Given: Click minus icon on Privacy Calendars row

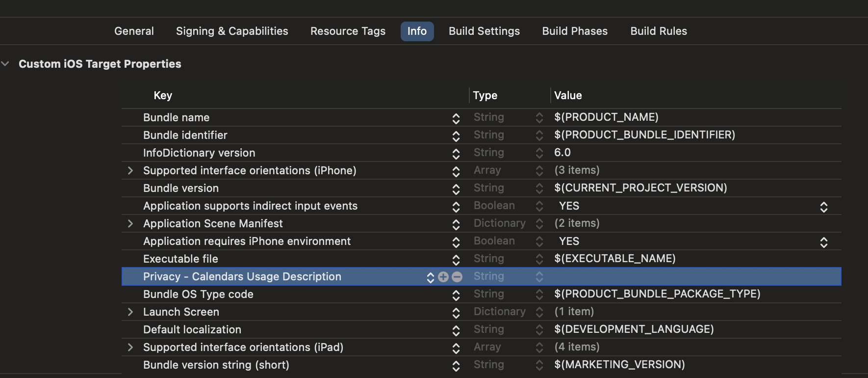Looking at the screenshot, I should (457, 277).
